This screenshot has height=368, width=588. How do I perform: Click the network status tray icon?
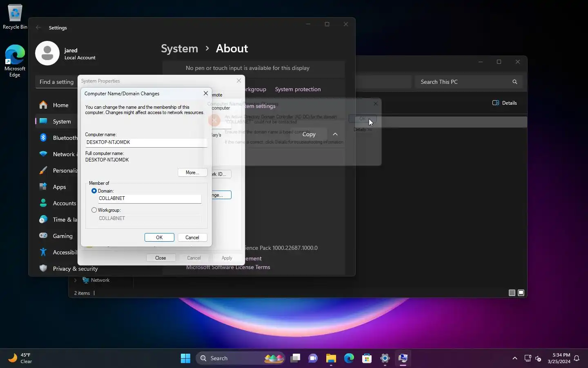click(x=528, y=359)
